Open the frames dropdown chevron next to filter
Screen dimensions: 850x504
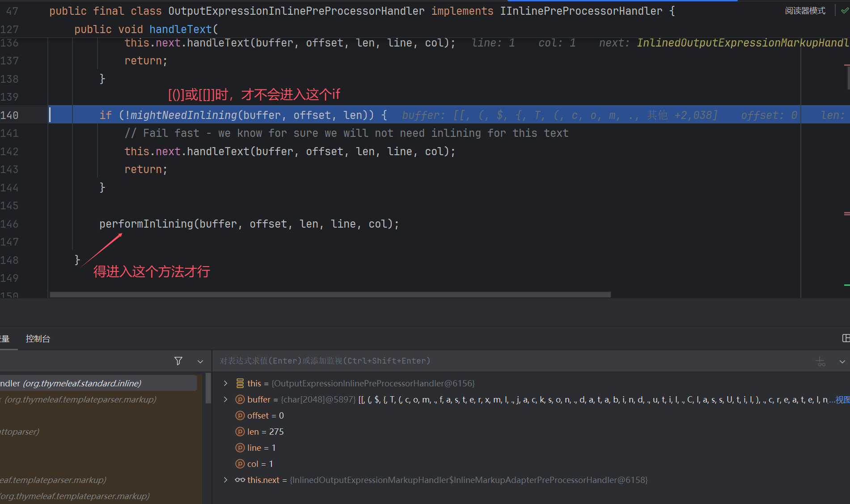point(200,361)
